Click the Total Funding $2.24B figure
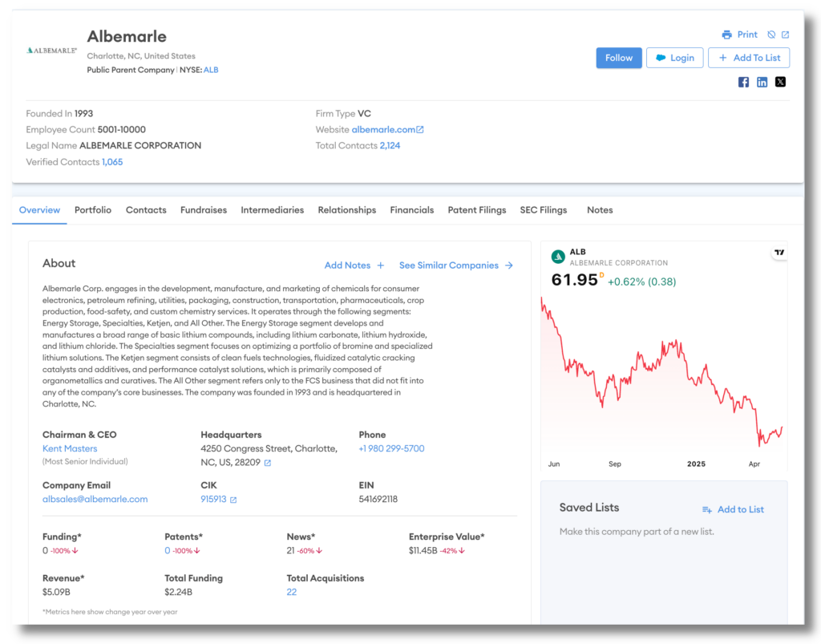 point(179,592)
